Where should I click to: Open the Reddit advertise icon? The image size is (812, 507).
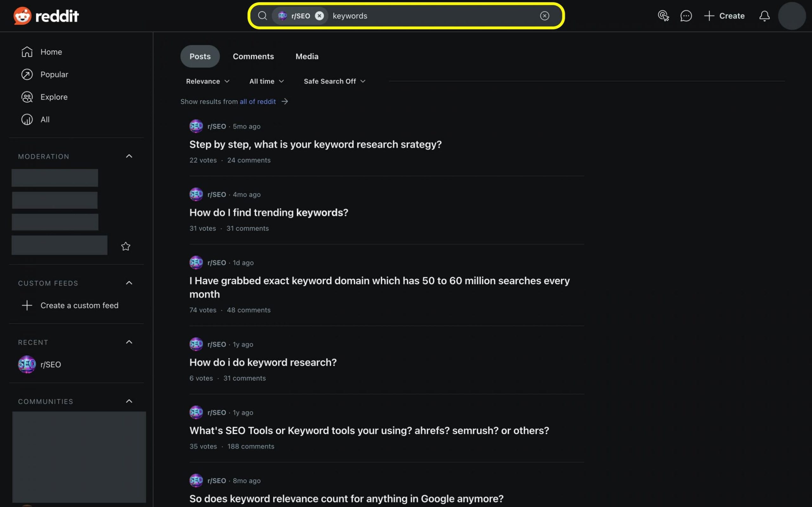pos(663,16)
